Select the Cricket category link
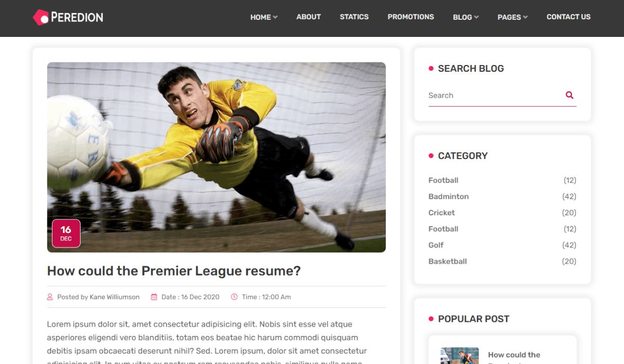The image size is (624, 364). click(x=441, y=213)
